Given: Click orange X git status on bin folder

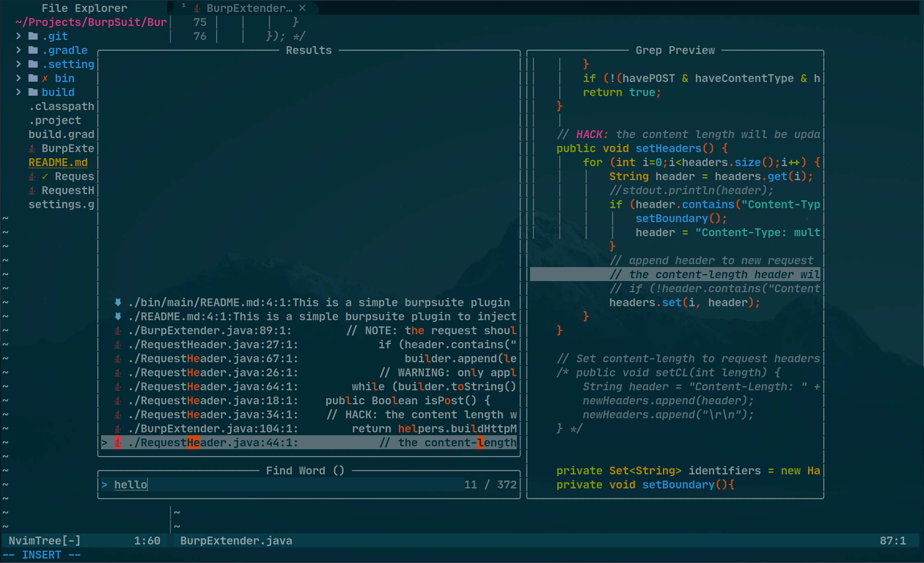Looking at the screenshot, I should 45,78.
